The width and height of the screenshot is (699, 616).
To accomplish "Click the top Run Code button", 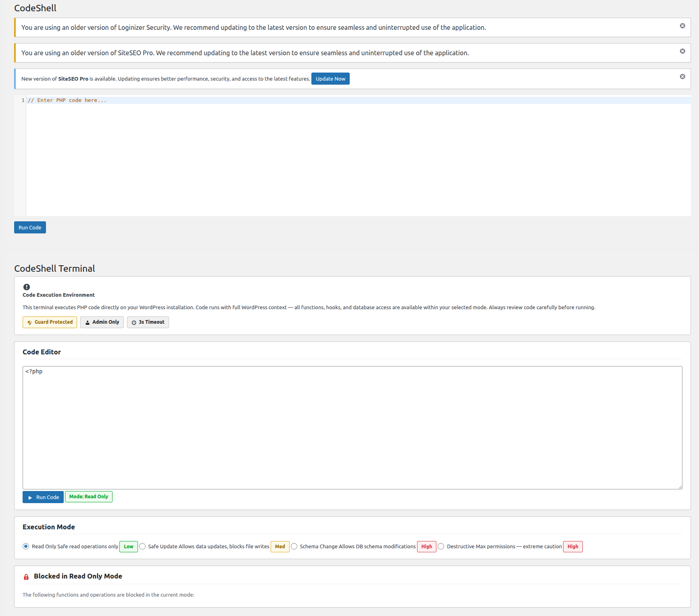I will pyautogui.click(x=30, y=227).
